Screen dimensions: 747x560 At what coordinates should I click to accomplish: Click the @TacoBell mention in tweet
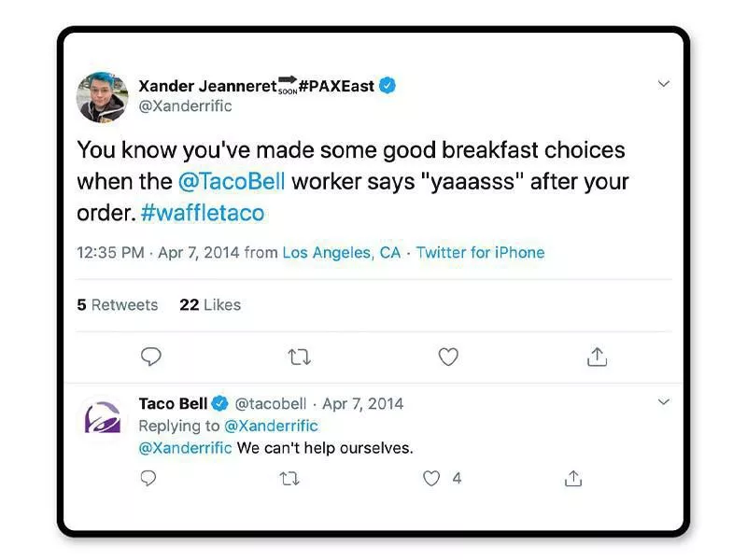click(232, 181)
